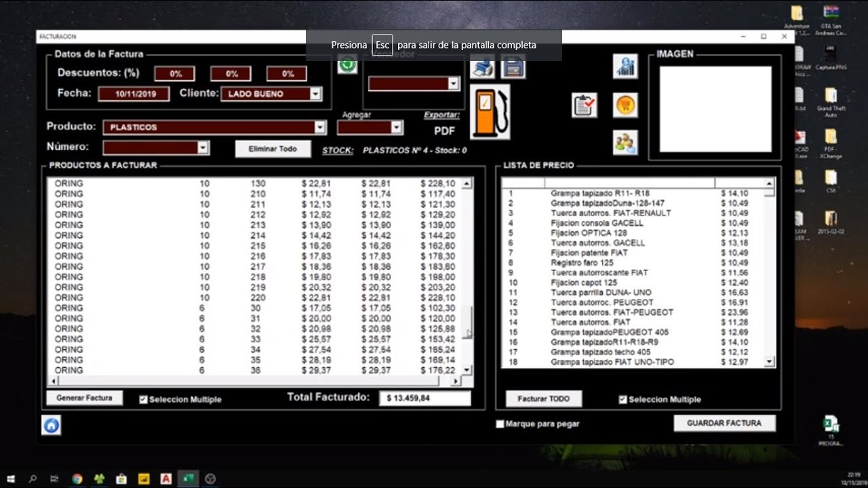Click the printer icon
Image resolution: width=868 pixels, height=488 pixels.
(x=482, y=68)
